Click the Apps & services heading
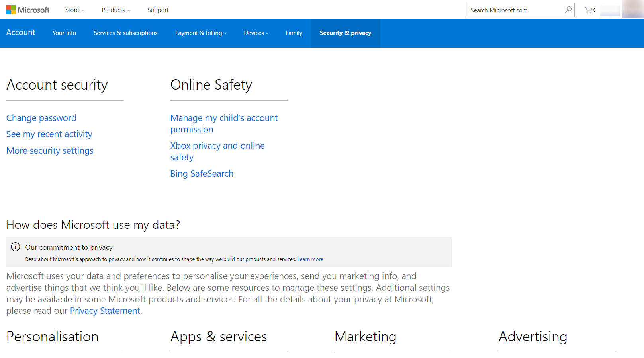Viewport: 644px width, 358px height. click(219, 337)
